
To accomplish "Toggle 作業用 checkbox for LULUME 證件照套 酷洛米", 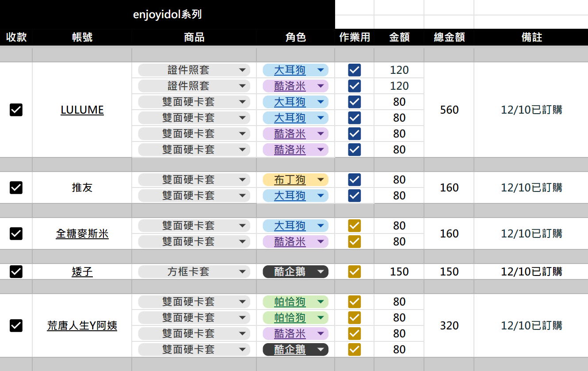I will (355, 86).
